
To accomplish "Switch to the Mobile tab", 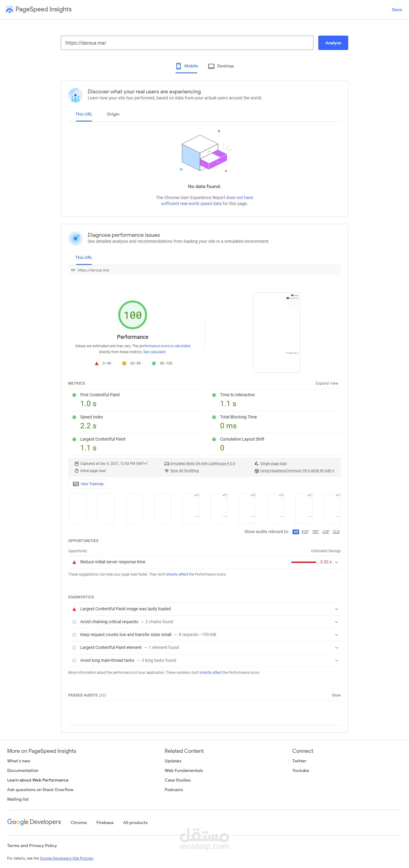I will coord(187,66).
